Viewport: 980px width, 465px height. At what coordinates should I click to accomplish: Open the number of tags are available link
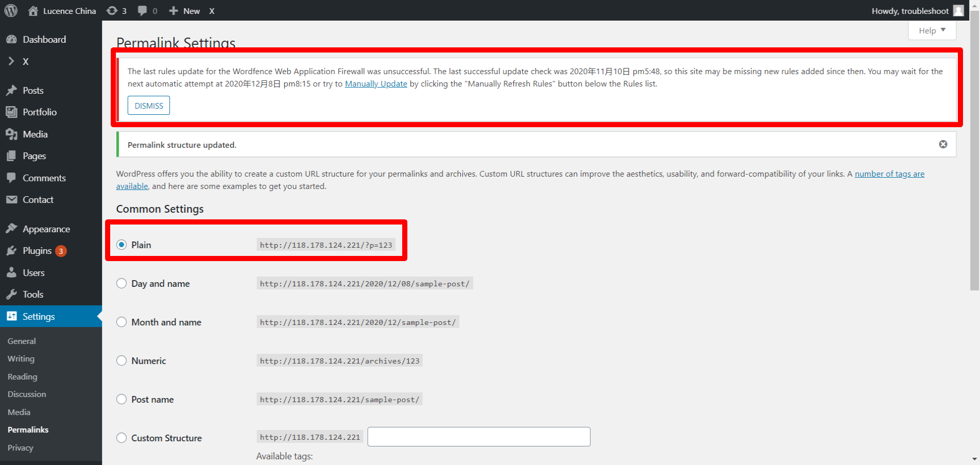tap(889, 174)
